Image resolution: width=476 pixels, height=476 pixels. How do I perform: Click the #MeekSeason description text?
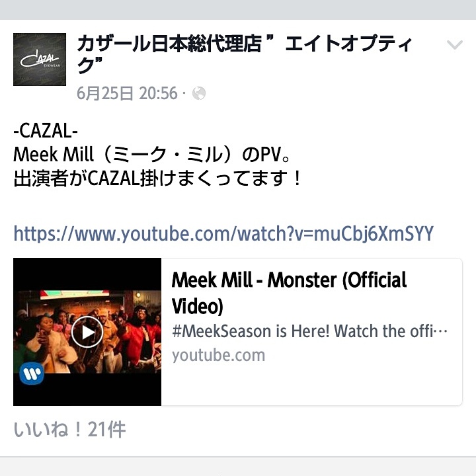tap(309, 331)
